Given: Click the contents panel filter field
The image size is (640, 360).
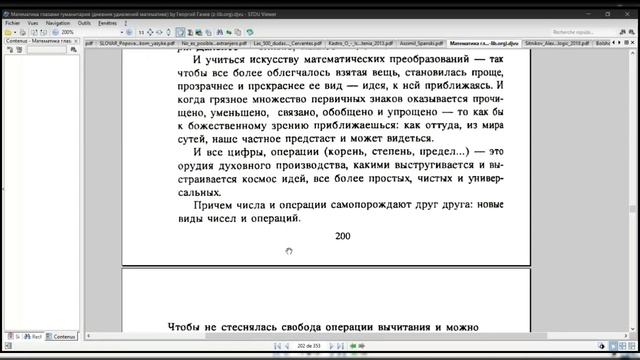Looking at the screenshot, I should coord(47,50).
